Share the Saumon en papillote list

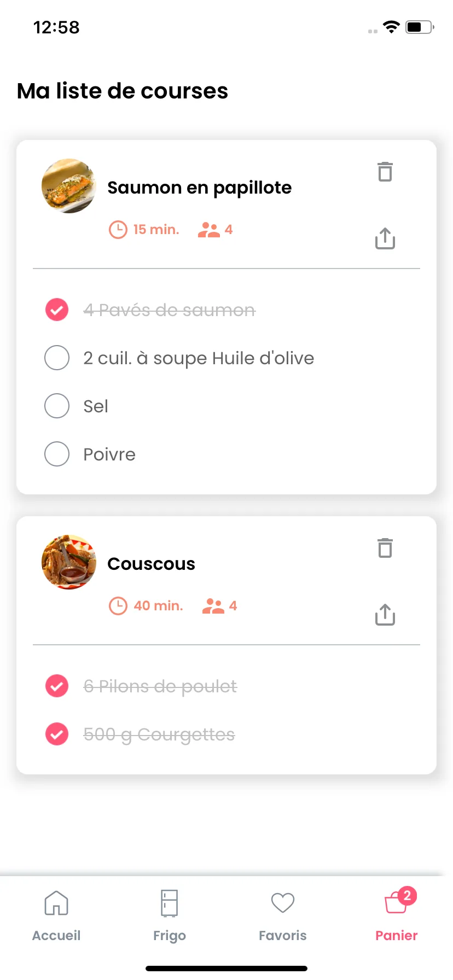(x=385, y=238)
